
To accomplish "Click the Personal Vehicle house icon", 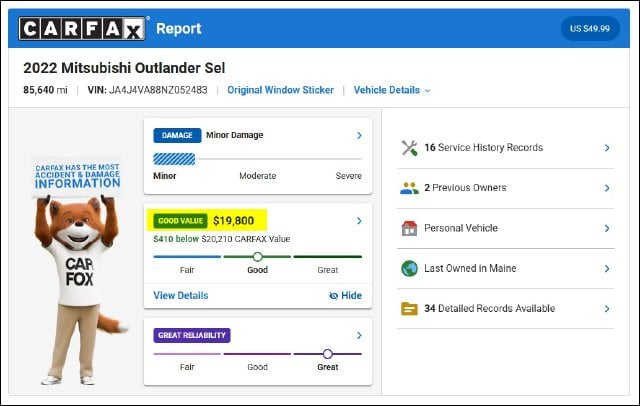I will pyautogui.click(x=409, y=228).
